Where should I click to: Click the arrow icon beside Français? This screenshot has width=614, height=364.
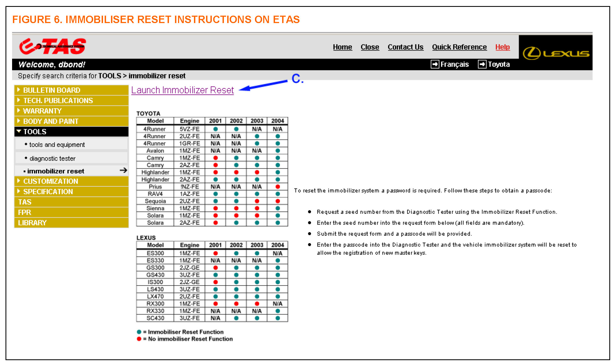click(x=435, y=64)
